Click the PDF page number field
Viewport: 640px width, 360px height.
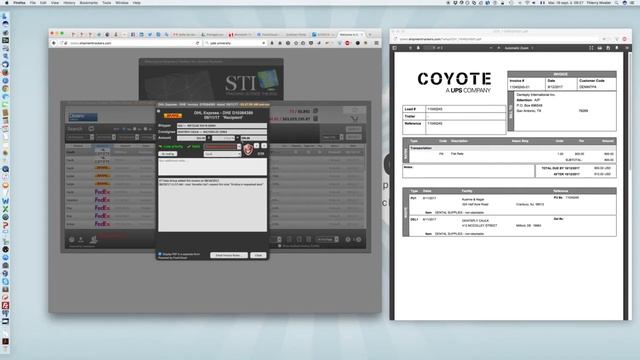(x=429, y=48)
